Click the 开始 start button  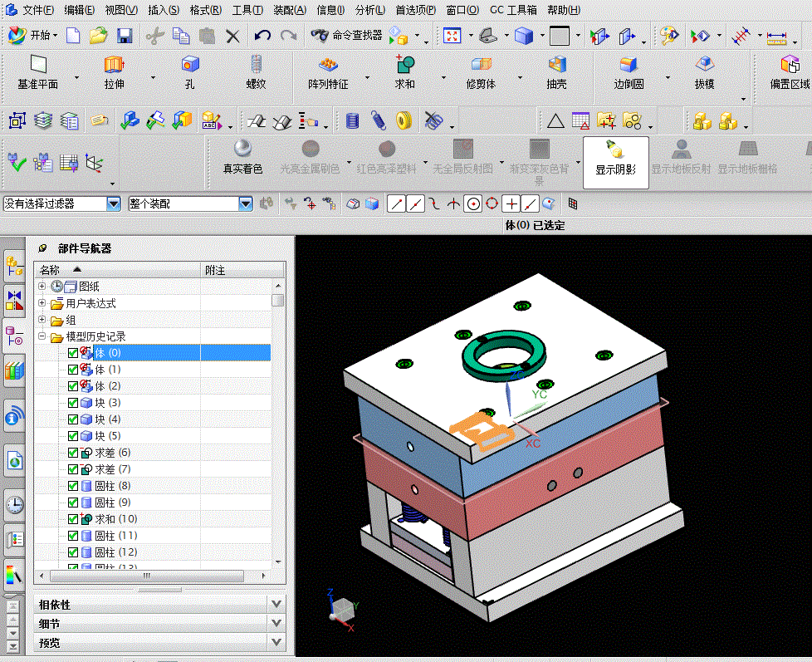[33, 35]
